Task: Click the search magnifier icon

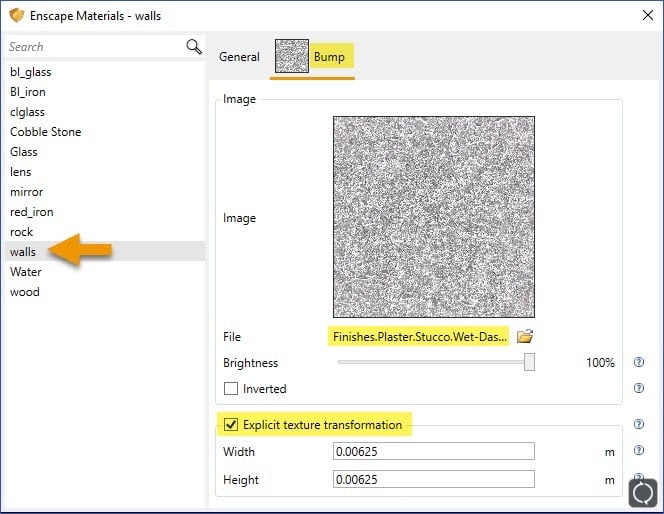Action: click(x=194, y=47)
